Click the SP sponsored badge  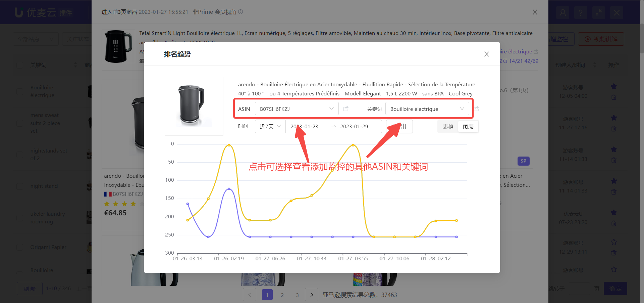click(x=524, y=161)
